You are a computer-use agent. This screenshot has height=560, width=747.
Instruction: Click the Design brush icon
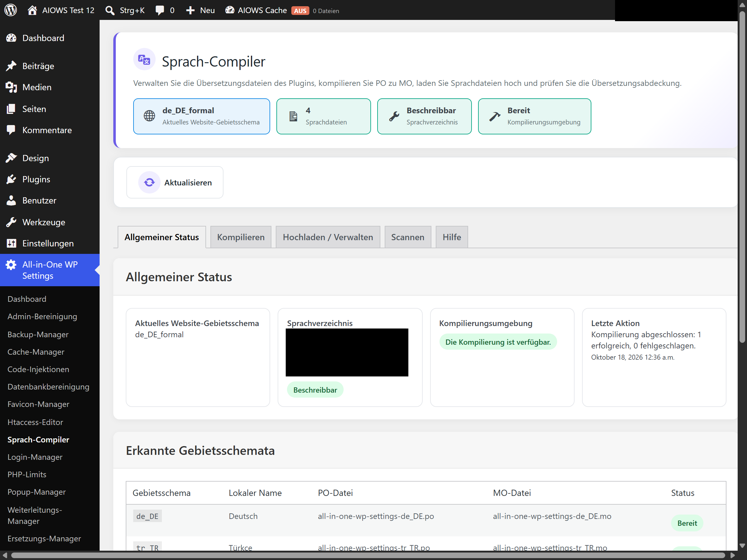point(11,158)
